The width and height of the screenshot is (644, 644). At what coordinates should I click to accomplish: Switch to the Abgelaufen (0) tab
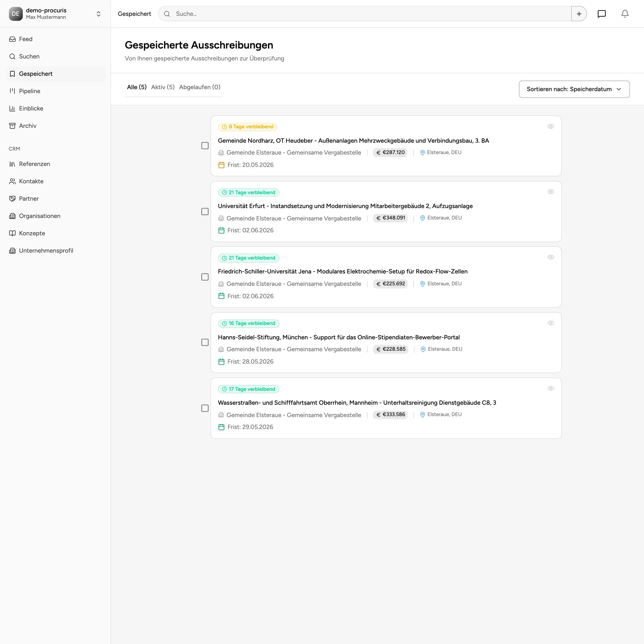(x=200, y=87)
